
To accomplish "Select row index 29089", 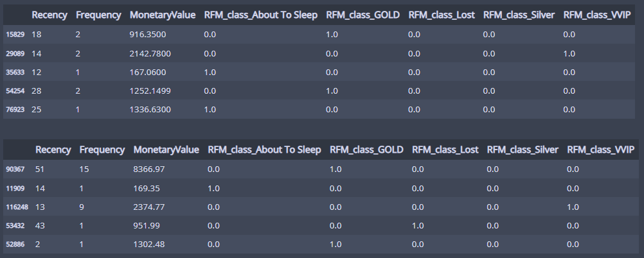I will [15, 53].
